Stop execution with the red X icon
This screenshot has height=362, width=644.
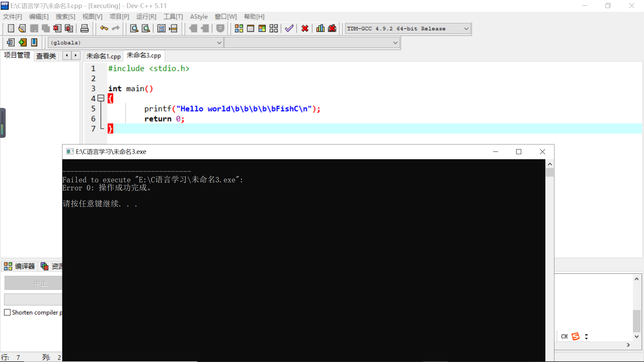click(305, 28)
